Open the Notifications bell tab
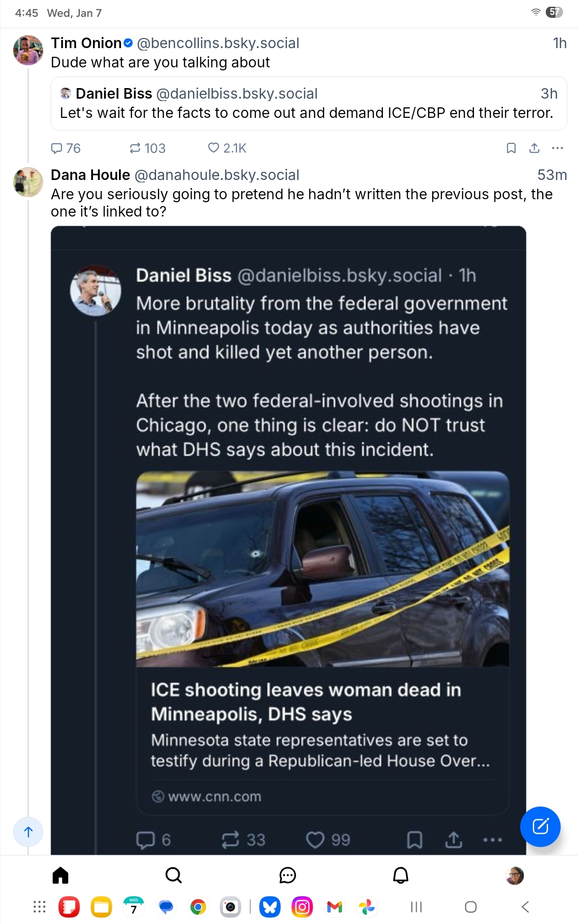Image resolution: width=578 pixels, height=924 pixels. pos(401,875)
